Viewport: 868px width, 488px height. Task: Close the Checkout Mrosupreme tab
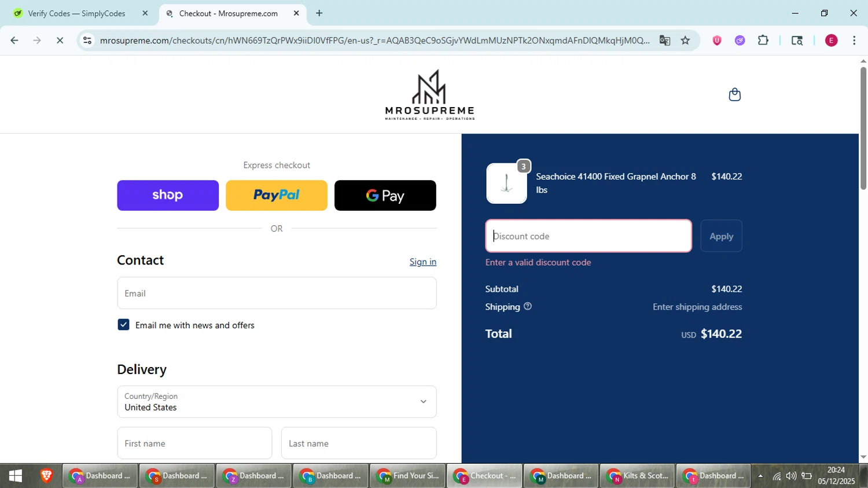point(296,13)
